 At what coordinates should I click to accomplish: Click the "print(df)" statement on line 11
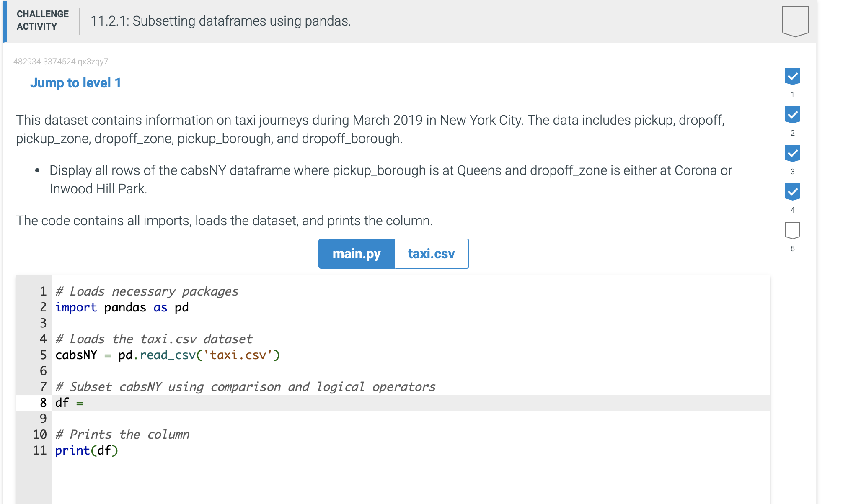pyautogui.click(x=86, y=450)
